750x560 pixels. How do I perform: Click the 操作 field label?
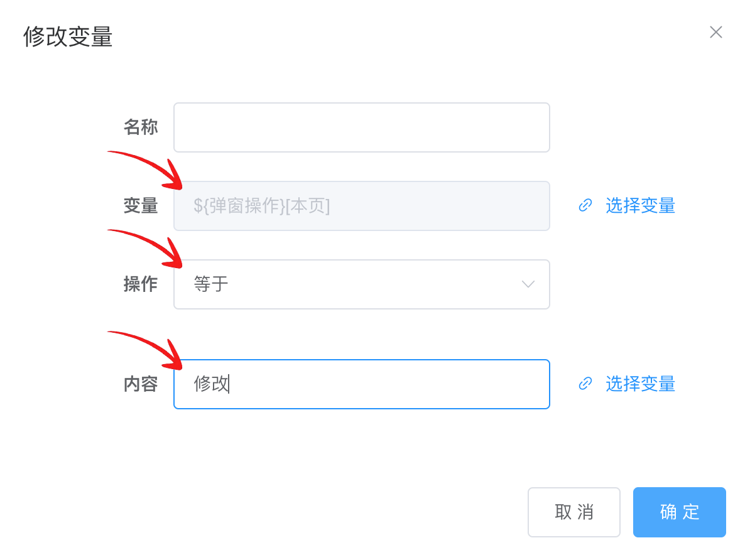[141, 284]
